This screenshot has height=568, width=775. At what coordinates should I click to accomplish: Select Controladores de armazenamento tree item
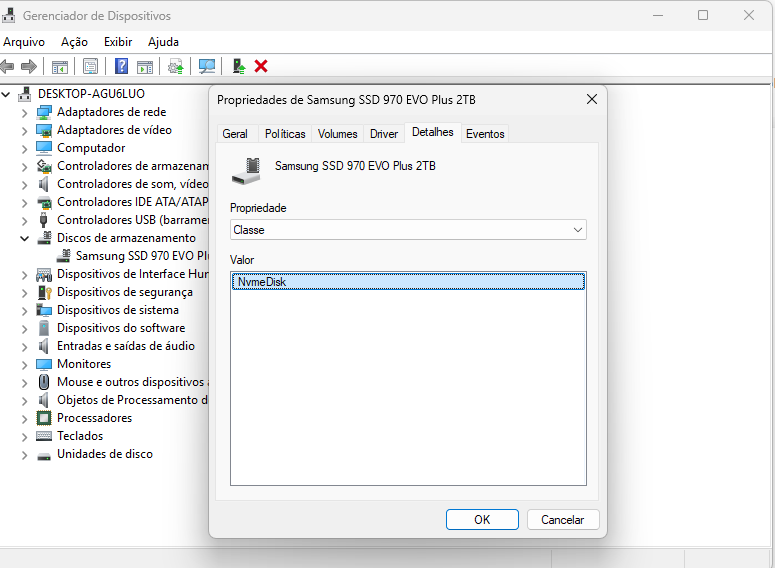click(132, 166)
